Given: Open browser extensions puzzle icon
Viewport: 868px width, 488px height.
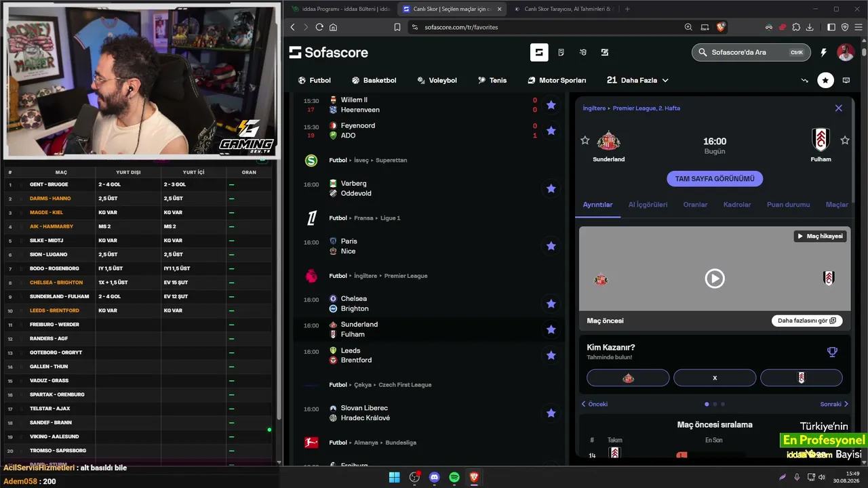Looking at the screenshot, I should point(796,27).
